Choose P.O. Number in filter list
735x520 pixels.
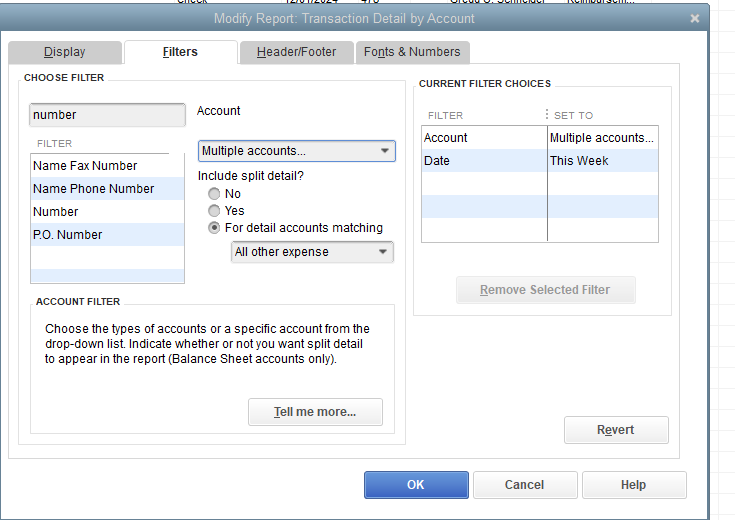click(x=68, y=235)
